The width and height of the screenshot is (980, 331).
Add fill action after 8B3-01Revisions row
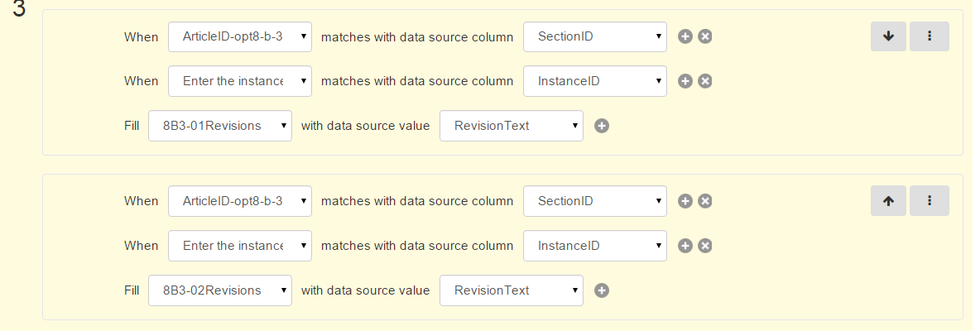click(x=601, y=126)
